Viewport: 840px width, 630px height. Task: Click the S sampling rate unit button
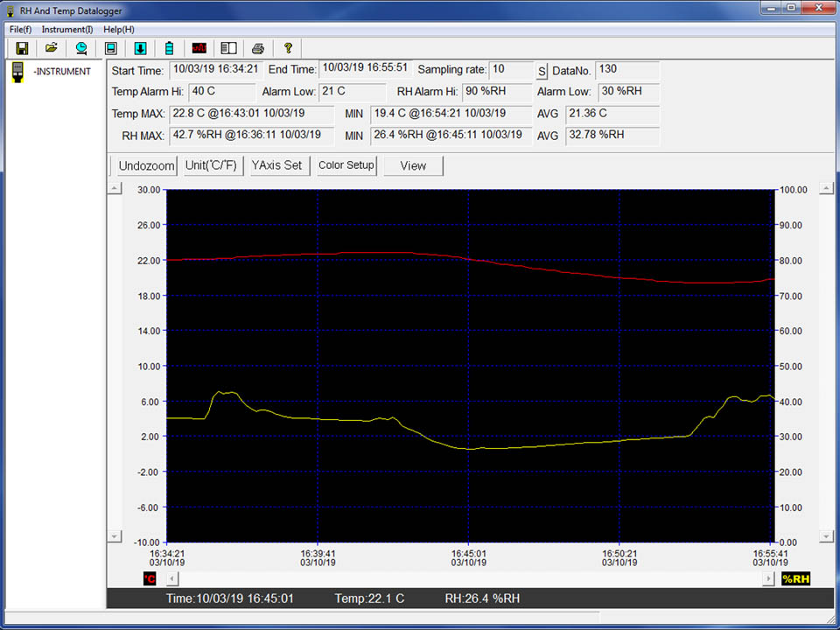(x=542, y=71)
